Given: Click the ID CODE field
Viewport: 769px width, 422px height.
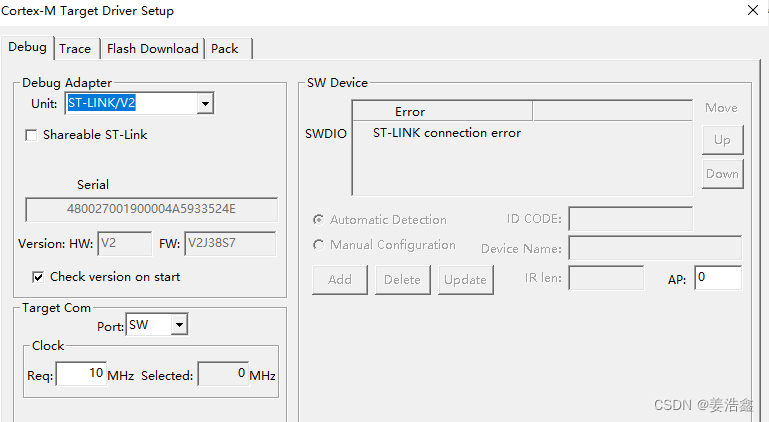Looking at the screenshot, I should click(631, 219).
